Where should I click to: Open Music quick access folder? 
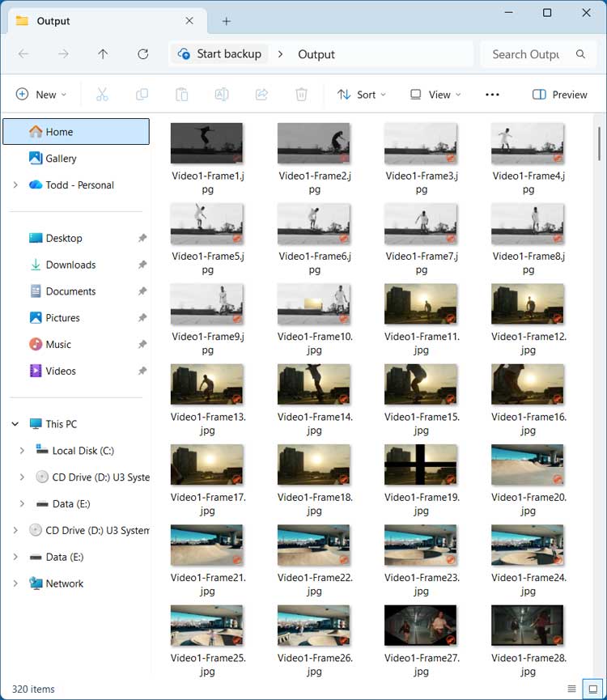pyautogui.click(x=58, y=344)
